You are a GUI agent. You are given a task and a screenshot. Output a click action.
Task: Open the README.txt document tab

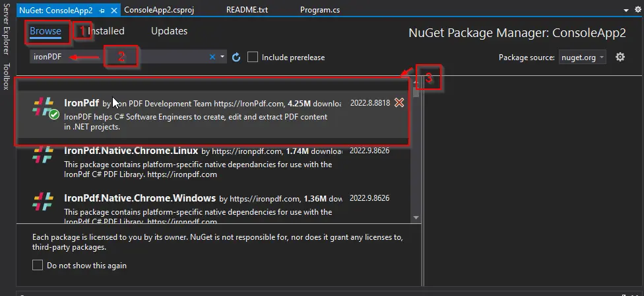(x=247, y=10)
